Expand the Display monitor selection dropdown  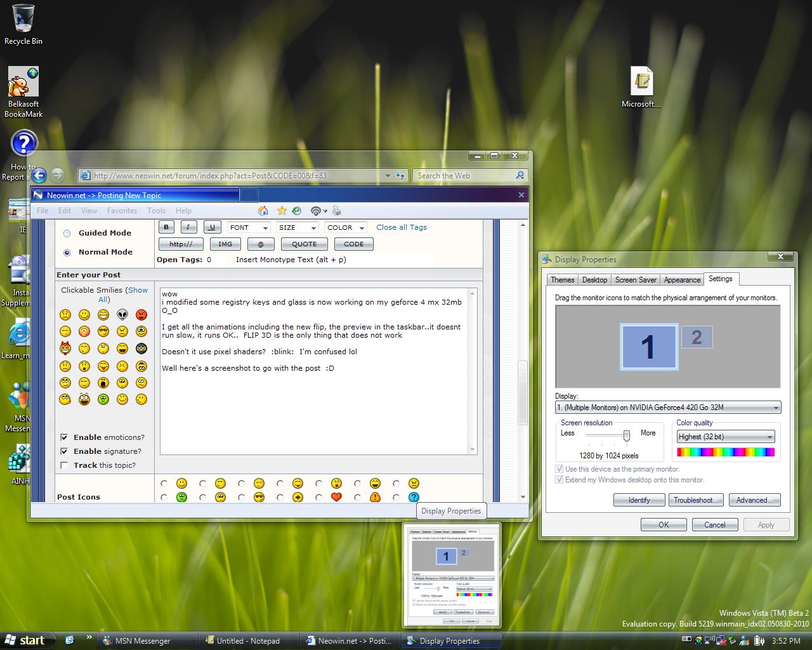pos(667,408)
